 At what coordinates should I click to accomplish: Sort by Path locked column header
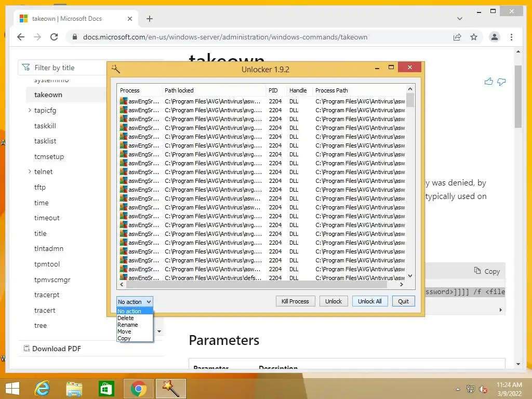[x=214, y=90]
